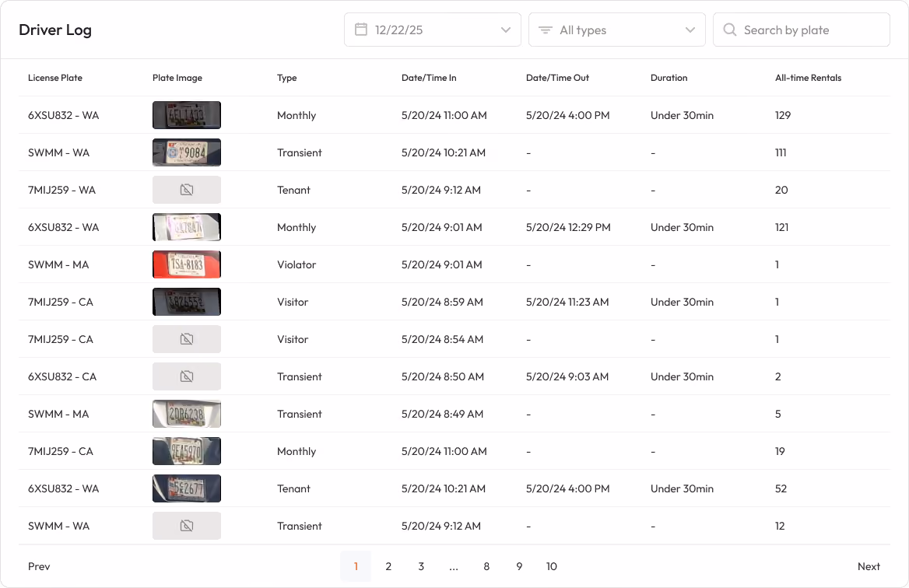Click the 5/20/24 10:21 AM Transient time in
The image size is (909, 588).
444,152
